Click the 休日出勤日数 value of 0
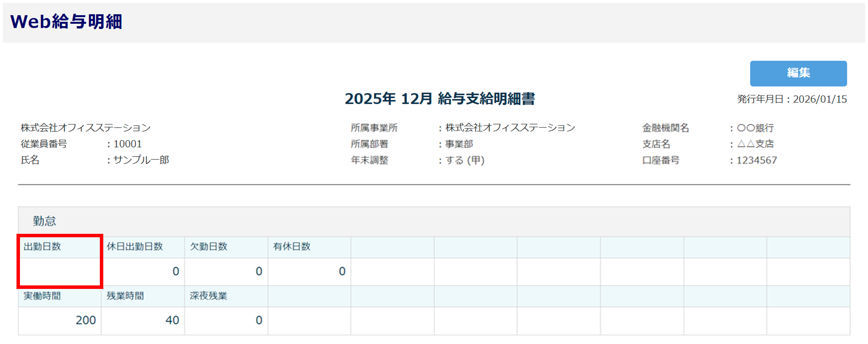Image resolution: width=868 pixels, height=344 pixels. tap(175, 272)
